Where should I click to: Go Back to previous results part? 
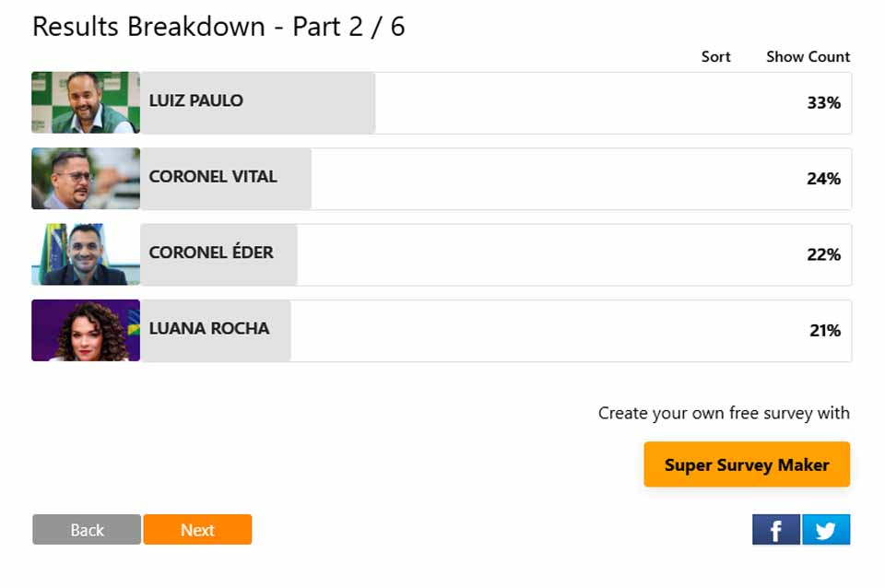pos(87,530)
